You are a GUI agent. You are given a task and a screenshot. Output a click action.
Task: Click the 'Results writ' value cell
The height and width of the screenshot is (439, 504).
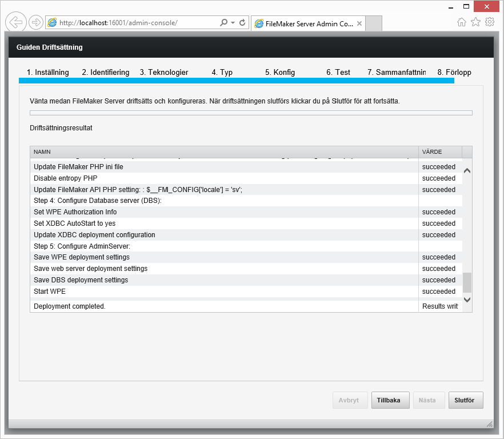click(x=440, y=306)
